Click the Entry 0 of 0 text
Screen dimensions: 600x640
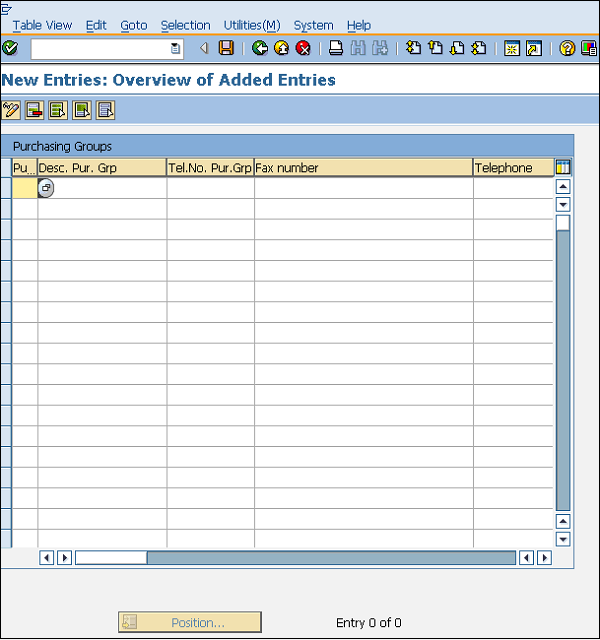(x=369, y=622)
